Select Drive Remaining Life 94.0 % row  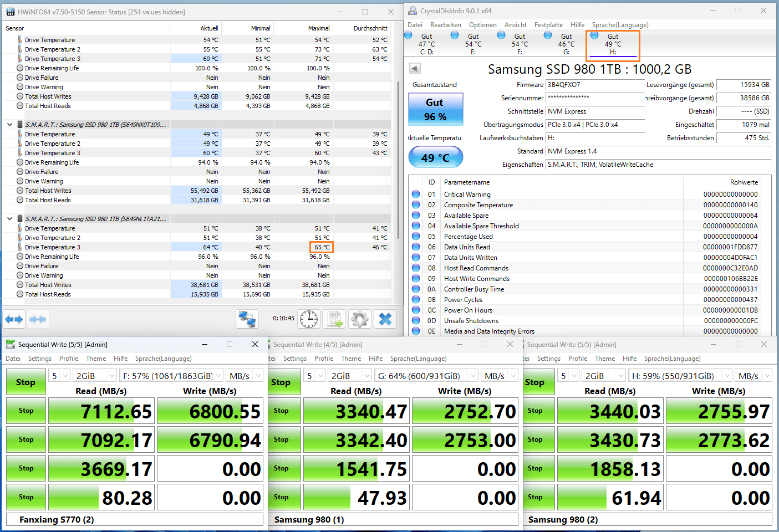coord(197,162)
